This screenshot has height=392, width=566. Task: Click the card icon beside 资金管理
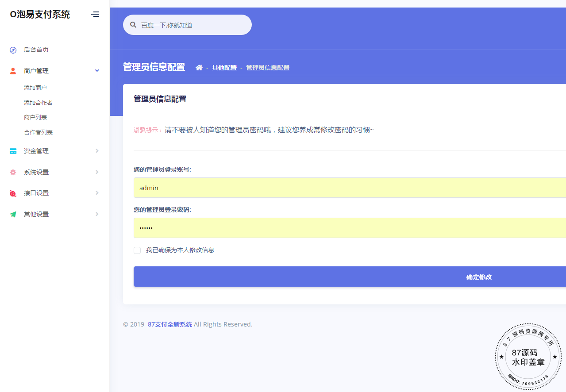pyautogui.click(x=13, y=151)
